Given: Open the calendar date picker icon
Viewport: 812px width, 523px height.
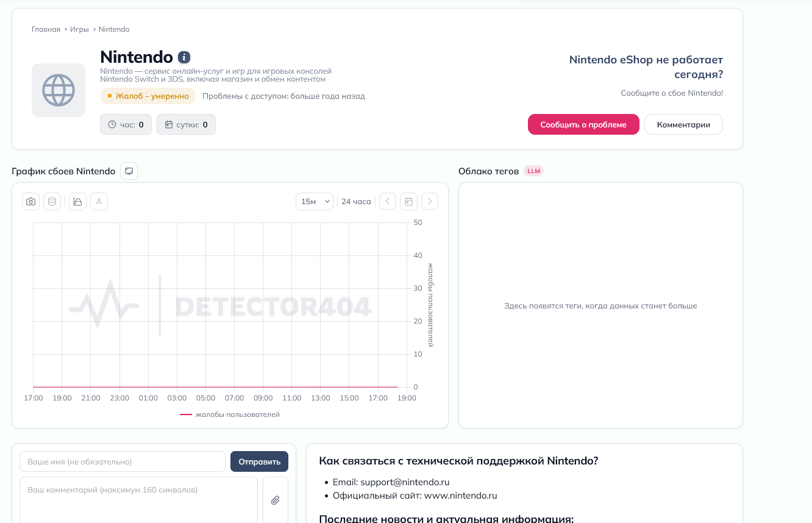Looking at the screenshot, I should (x=409, y=201).
